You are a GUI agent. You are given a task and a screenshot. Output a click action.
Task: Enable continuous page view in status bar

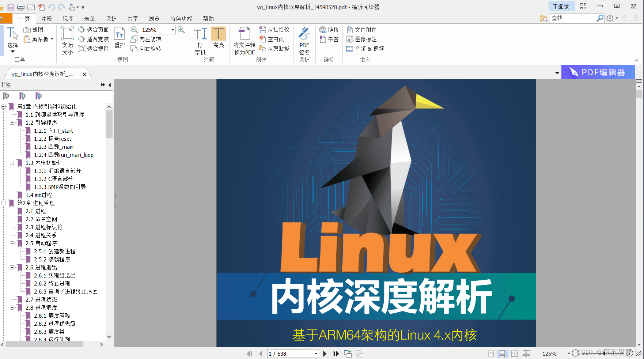(x=503, y=354)
